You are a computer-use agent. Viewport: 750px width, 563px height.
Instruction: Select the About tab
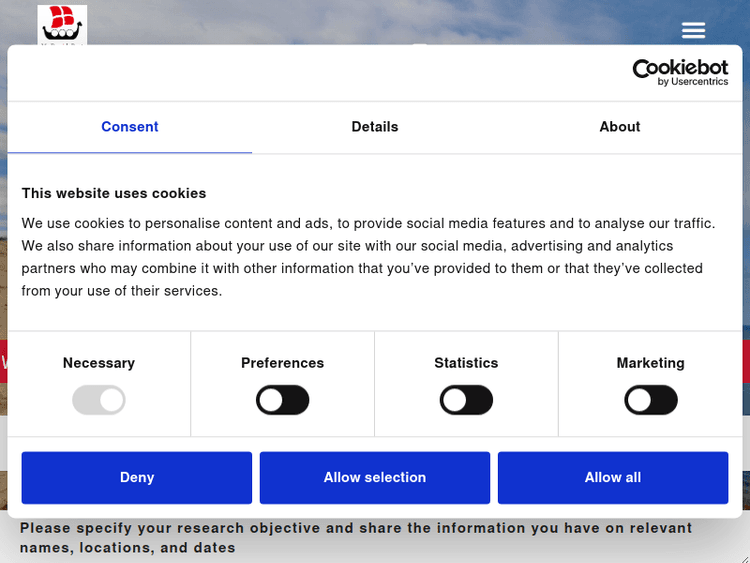pyautogui.click(x=620, y=127)
